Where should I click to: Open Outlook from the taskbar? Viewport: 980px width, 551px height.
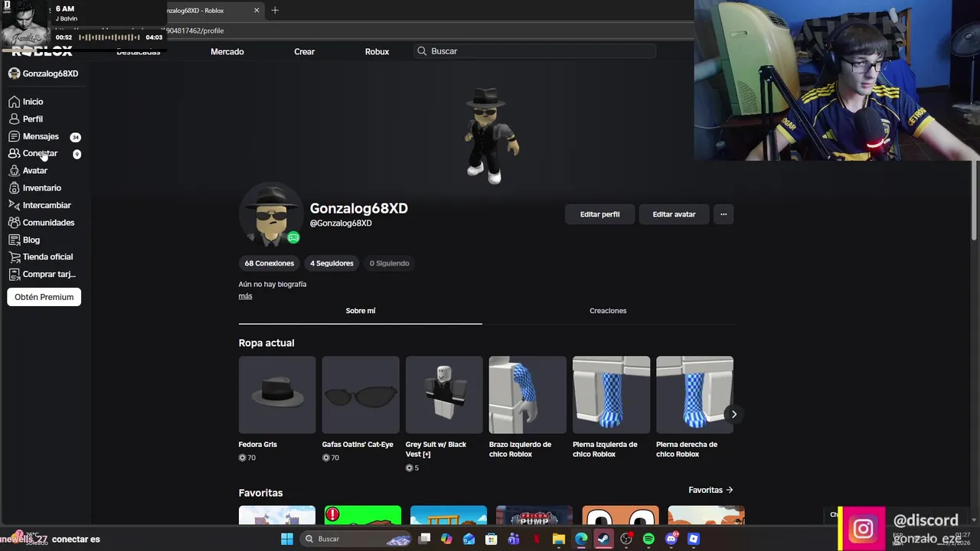point(469,539)
